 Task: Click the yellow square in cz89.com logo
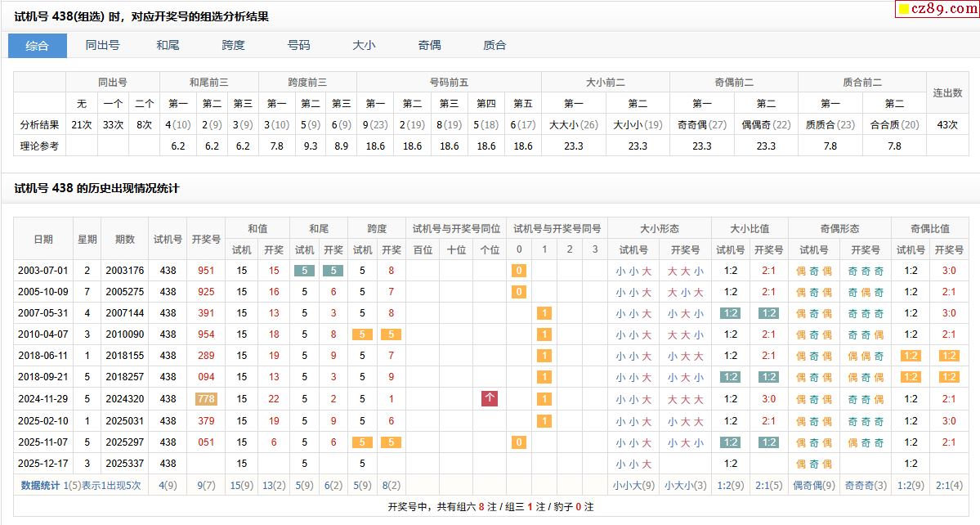pyautogui.click(x=903, y=10)
